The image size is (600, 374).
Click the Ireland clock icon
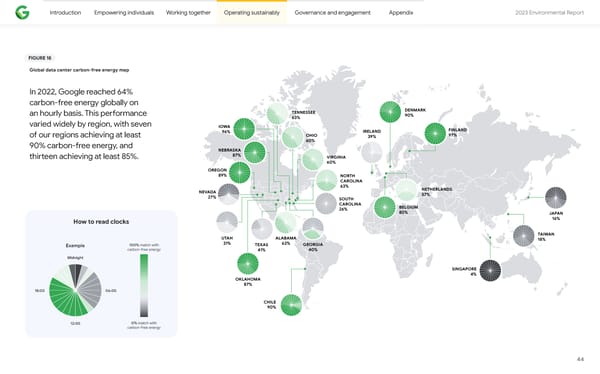coord(372,152)
